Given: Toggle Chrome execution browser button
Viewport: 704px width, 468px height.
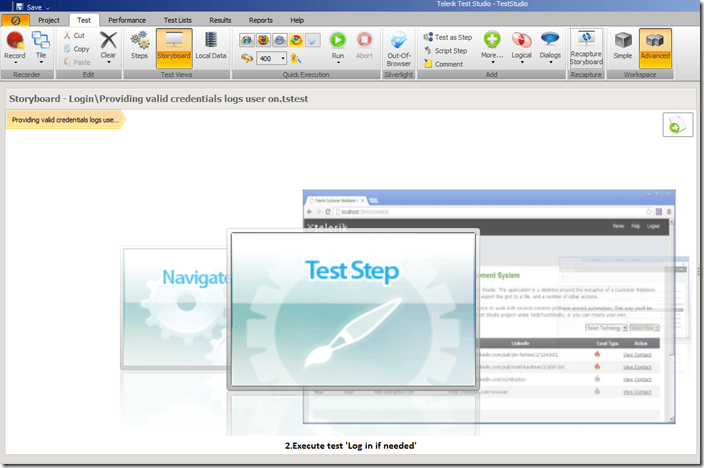Looking at the screenshot, I should click(296, 40).
